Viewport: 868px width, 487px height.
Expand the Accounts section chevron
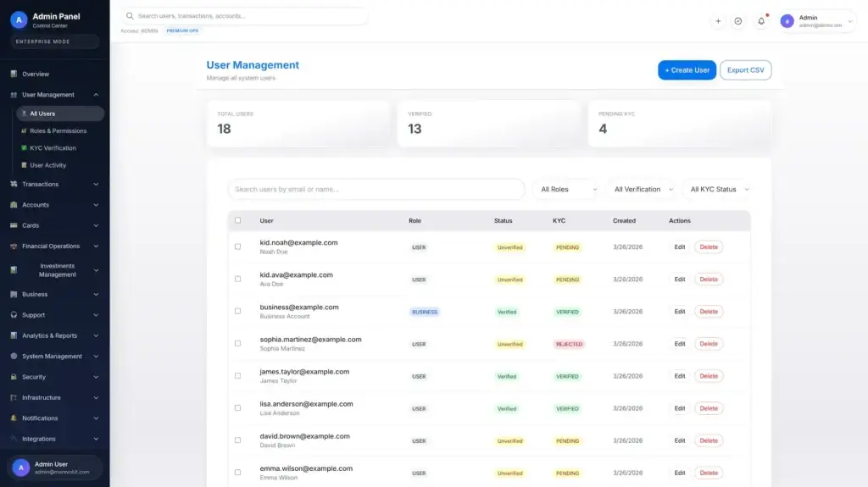pos(96,205)
